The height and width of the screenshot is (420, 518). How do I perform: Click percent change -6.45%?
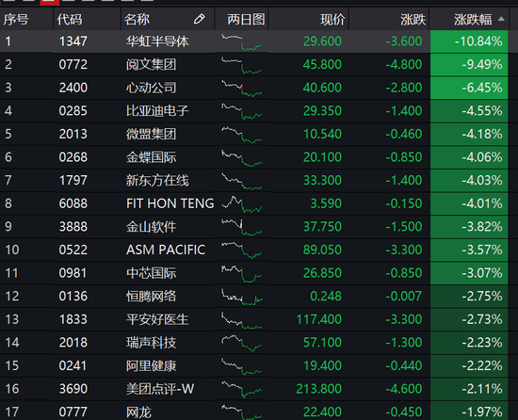[x=482, y=88]
